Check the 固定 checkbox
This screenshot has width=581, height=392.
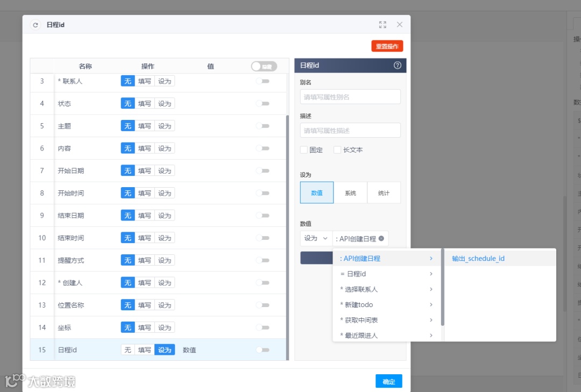pyautogui.click(x=304, y=149)
